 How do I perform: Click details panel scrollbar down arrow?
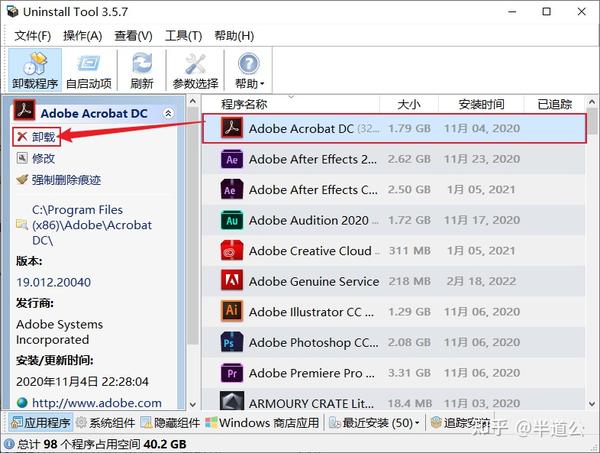[x=193, y=404]
